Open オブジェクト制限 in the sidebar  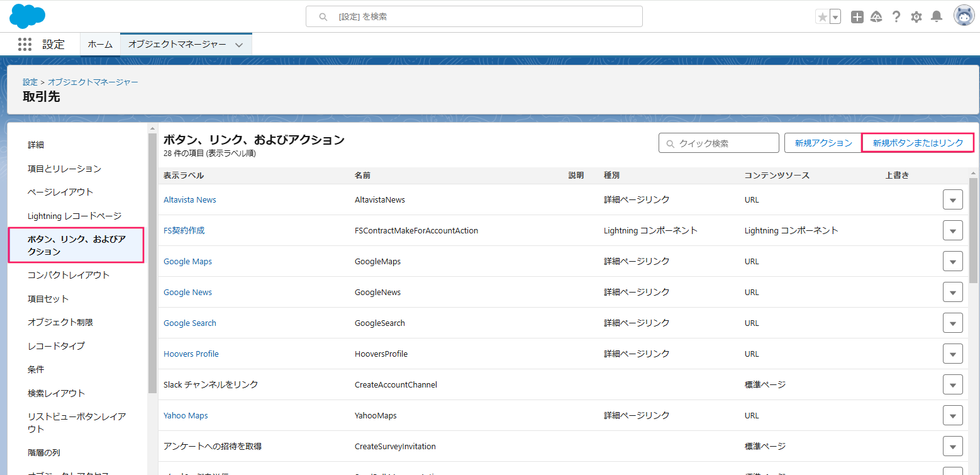tap(60, 322)
